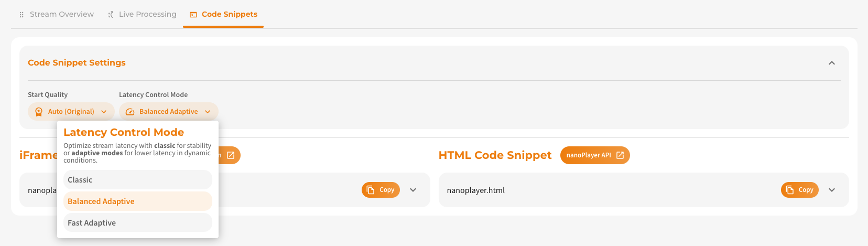
Task: Copy the iFrame code snippet
Action: click(x=381, y=190)
